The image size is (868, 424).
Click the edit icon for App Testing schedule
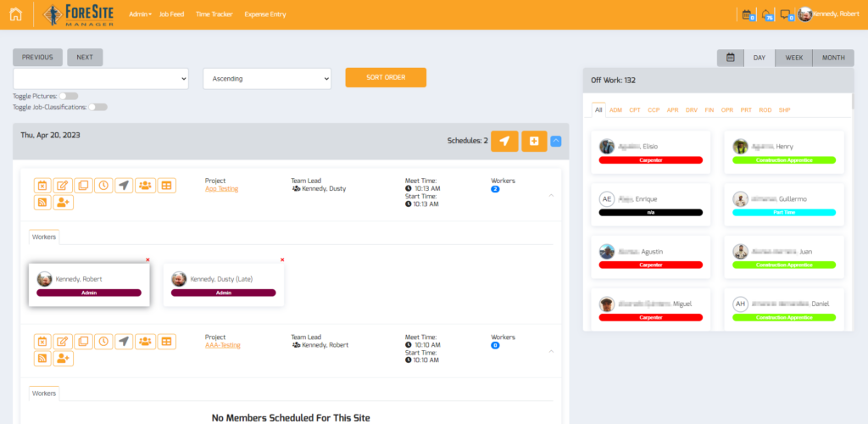point(62,186)
